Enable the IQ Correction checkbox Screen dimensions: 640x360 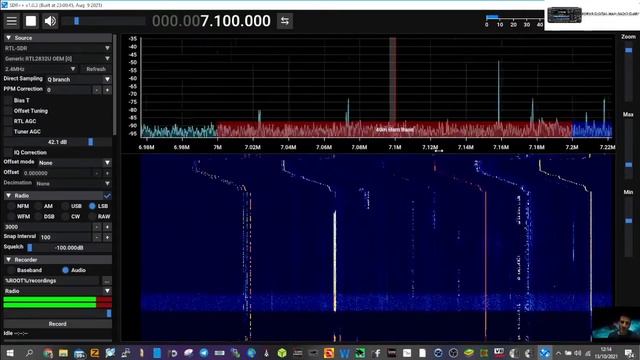click(8, 153)
